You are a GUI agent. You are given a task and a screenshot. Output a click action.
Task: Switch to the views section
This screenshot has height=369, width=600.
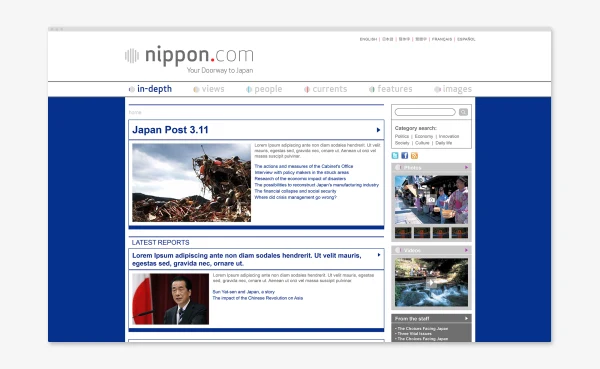click(213, 89)
